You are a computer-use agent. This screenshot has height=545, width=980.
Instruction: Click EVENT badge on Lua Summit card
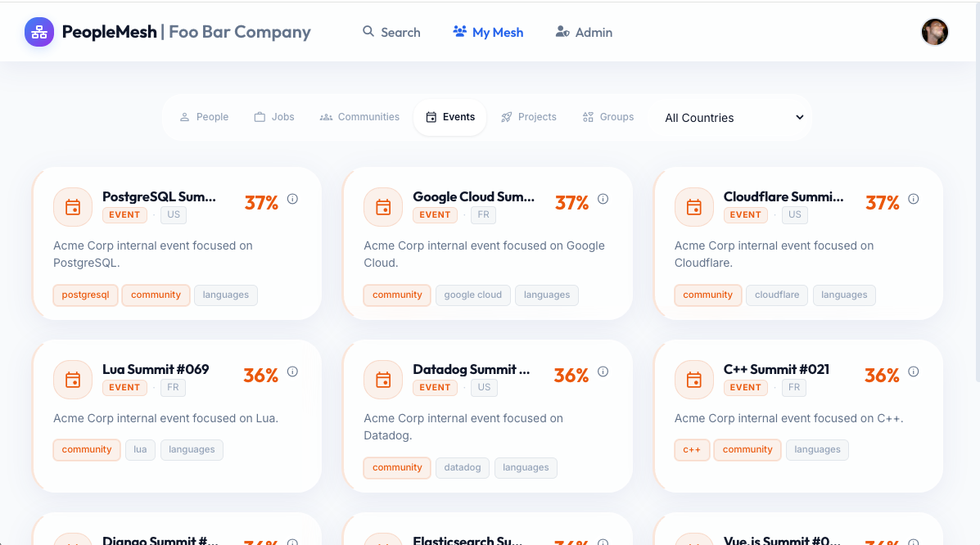[x=124, y=388]
